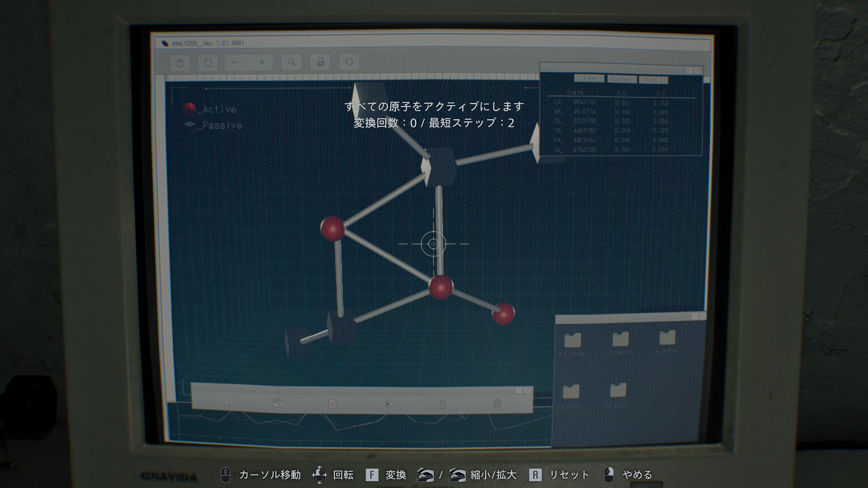Click the X/Z column header
Screen dimensions: 868x488
coord(622,93)
